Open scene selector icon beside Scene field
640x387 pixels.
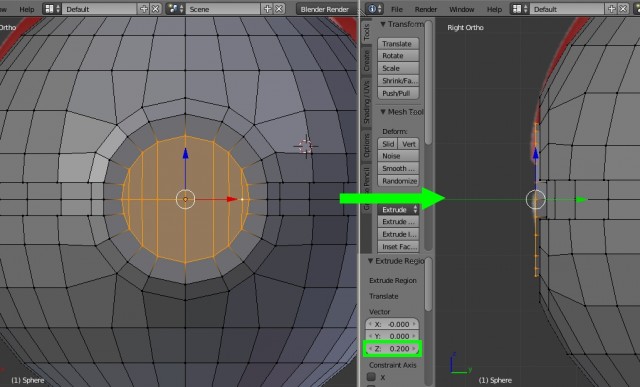click(176, 9)
